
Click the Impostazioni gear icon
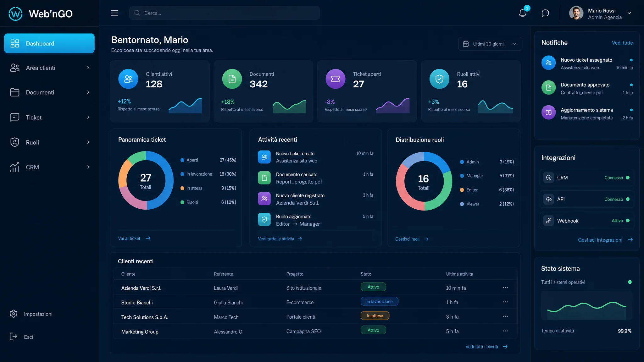[14, 314]
